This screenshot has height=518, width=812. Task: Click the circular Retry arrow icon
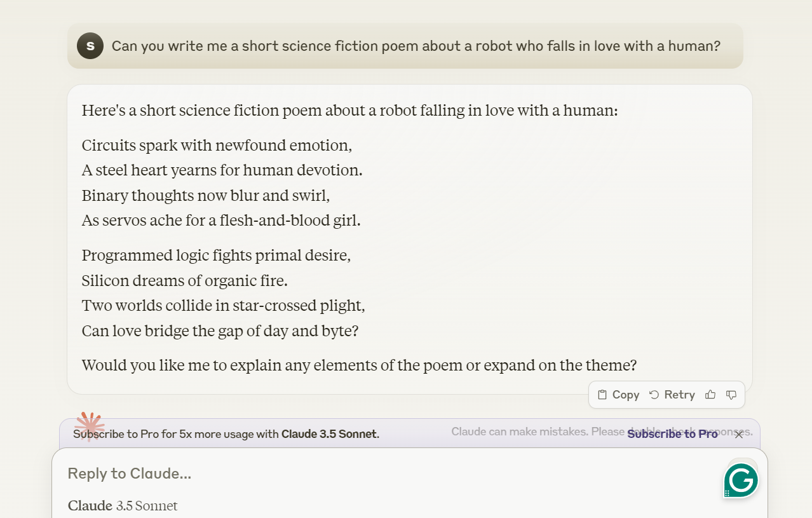654,395
